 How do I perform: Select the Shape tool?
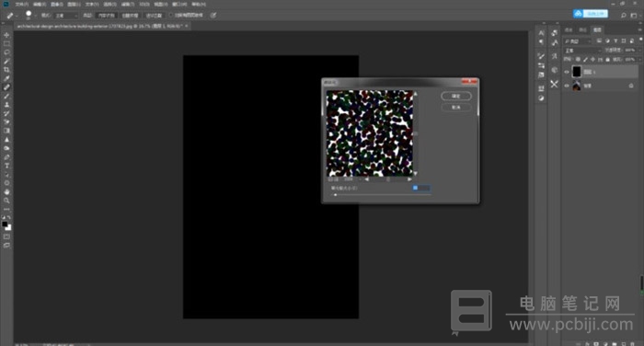pyautogui.click(x=6, y=183)
